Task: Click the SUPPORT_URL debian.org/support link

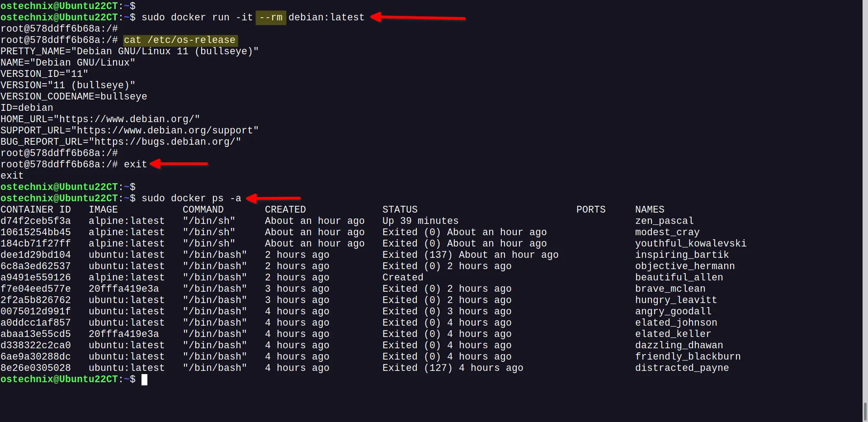Action: pos(129,130)
